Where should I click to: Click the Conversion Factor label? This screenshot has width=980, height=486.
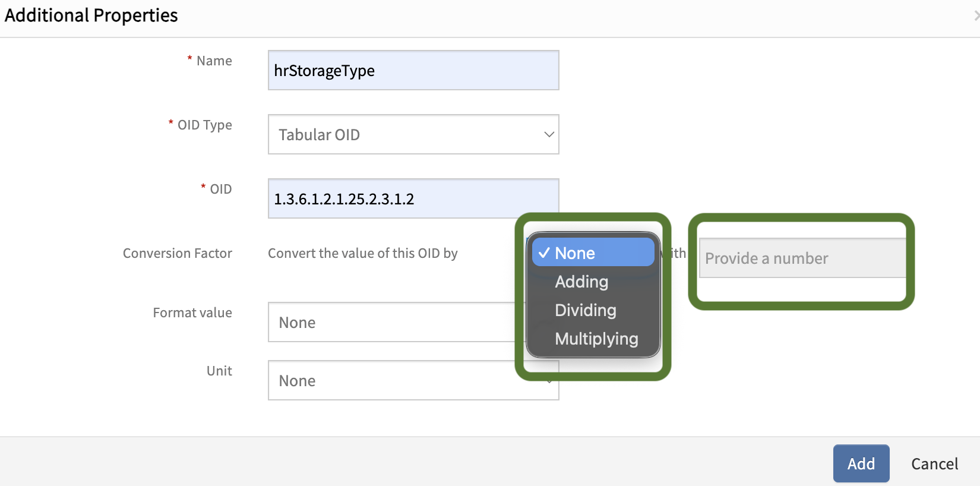pyautogui.click(x=177, y=254)
